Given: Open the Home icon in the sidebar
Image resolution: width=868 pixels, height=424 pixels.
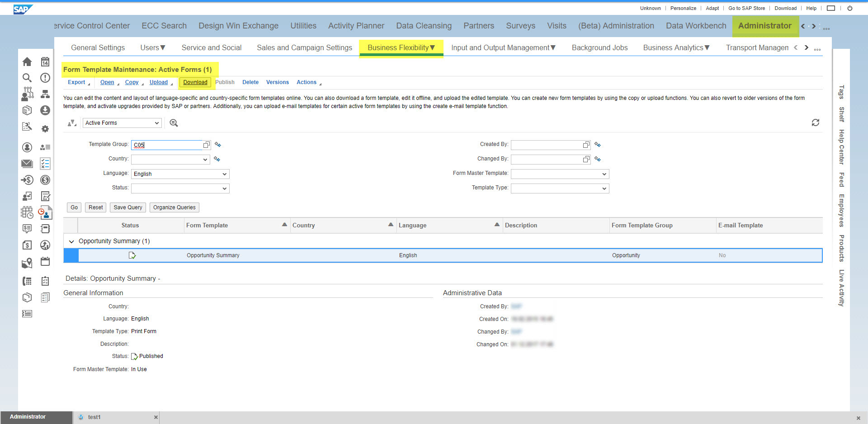Looking at the screenshot, I should point(27,61).
